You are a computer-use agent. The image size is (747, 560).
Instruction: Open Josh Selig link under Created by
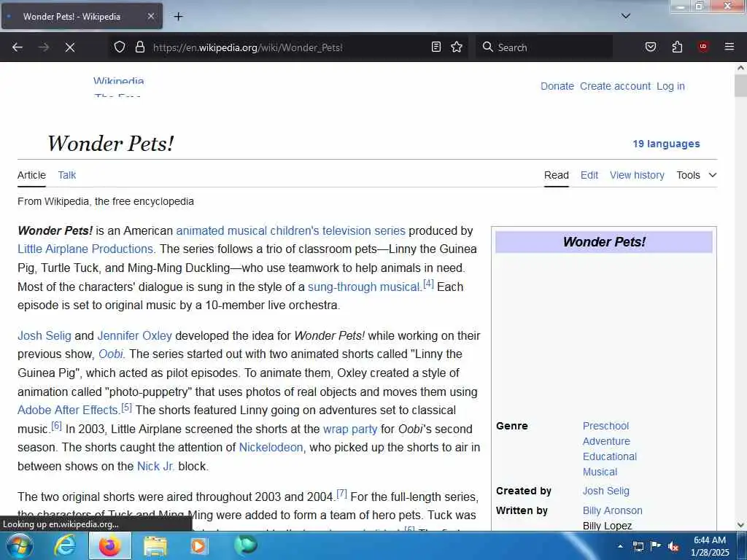605,491
